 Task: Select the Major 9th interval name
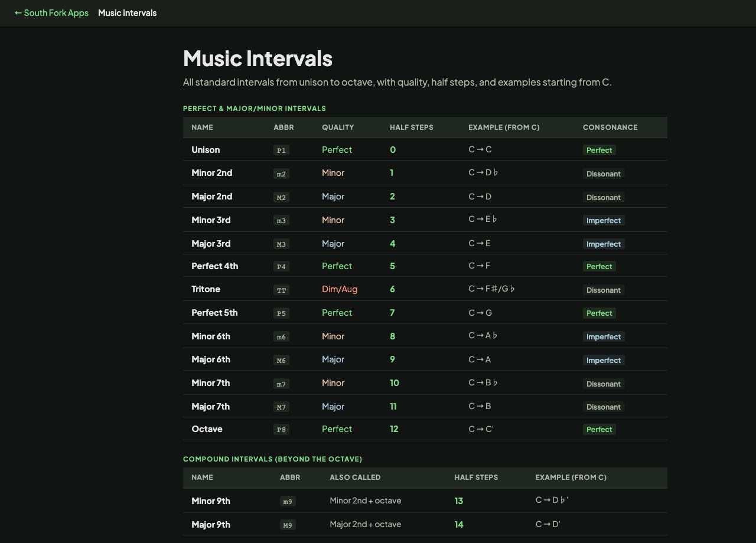click(x=211, y=525)
